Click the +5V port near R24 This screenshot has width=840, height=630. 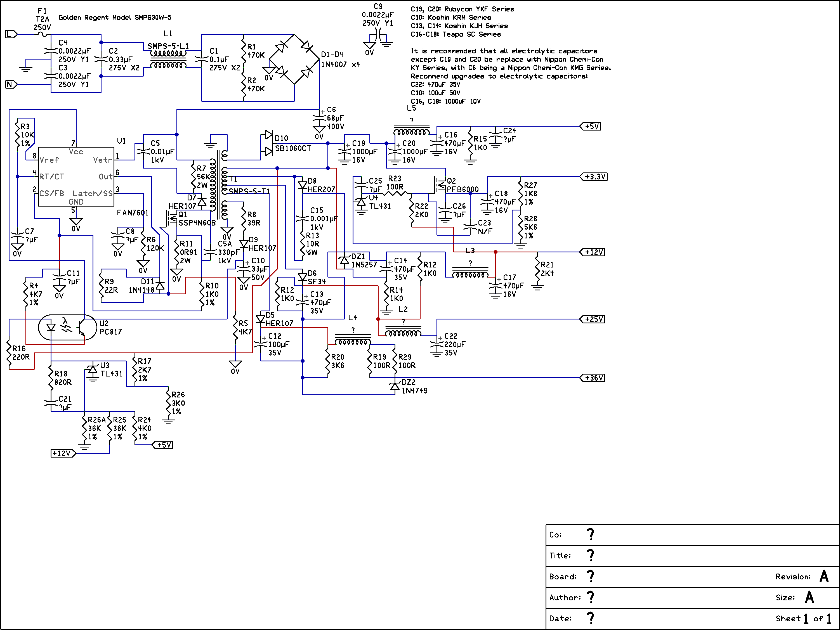point(162,445)
